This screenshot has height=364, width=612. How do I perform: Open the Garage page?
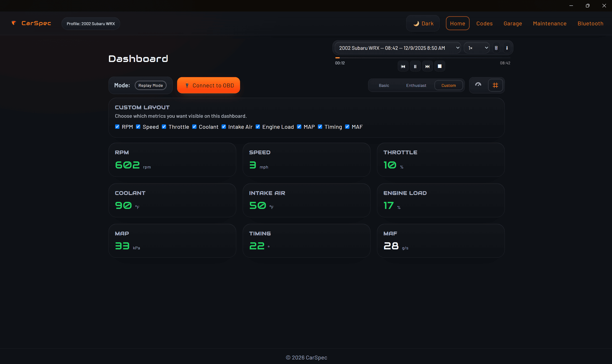513,23
